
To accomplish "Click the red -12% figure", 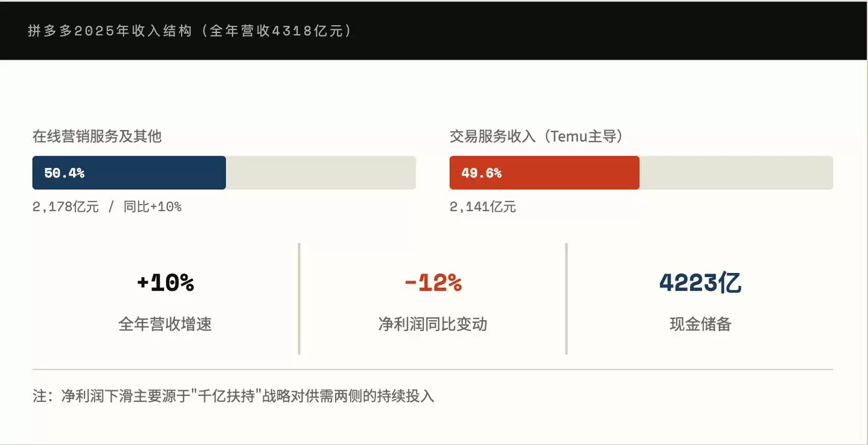I will click(x=433, y=283).
